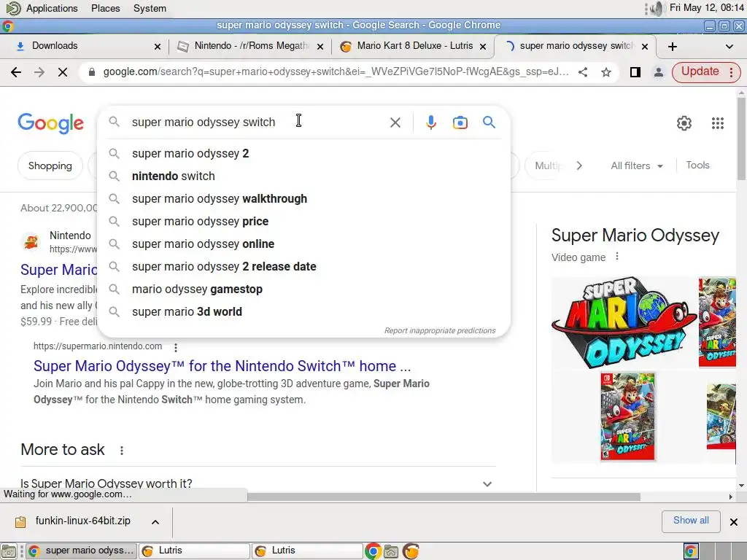The height and width of the screenshot is (560, 747).
Task: Bookmark this page with the star
Action: tap(606, 72)
